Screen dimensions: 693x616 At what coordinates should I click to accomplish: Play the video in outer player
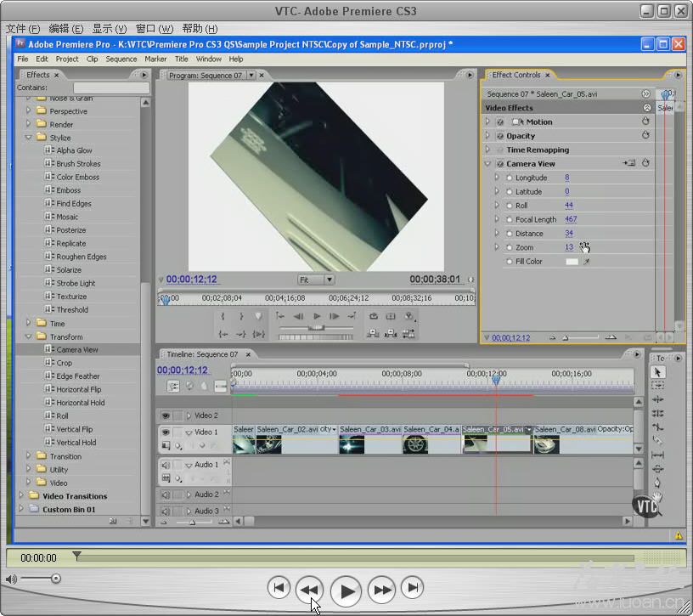(346, 591)
